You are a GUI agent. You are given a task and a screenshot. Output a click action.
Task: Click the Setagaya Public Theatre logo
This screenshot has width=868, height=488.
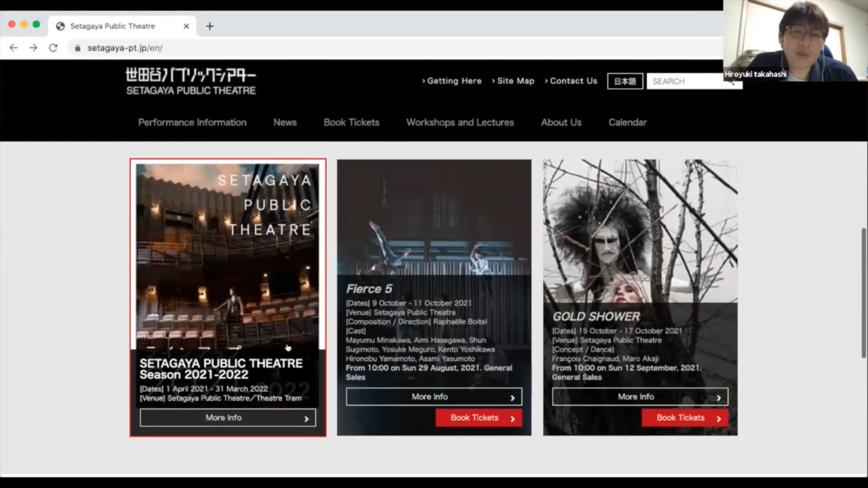click(191, 81)
